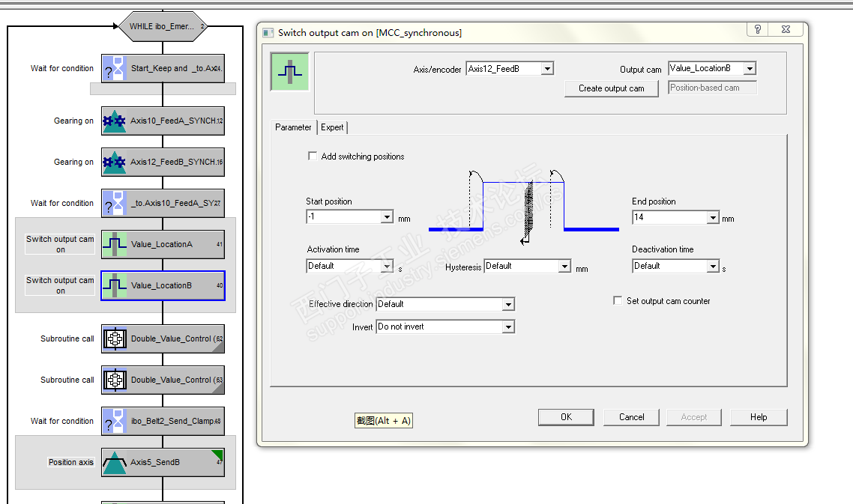The height and width of the screenshot is (504, 853).
Task: Click the first Double_Value_Control subroutine icon
Action: 114,338
